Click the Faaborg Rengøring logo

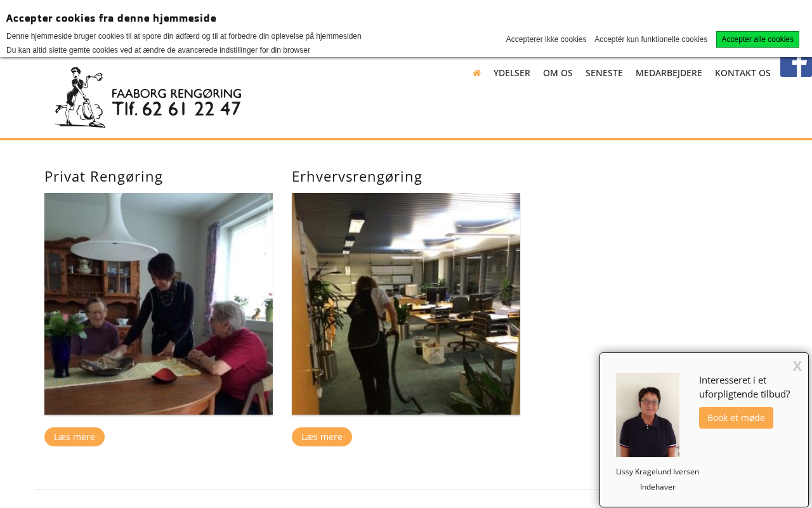coord(148,98)
